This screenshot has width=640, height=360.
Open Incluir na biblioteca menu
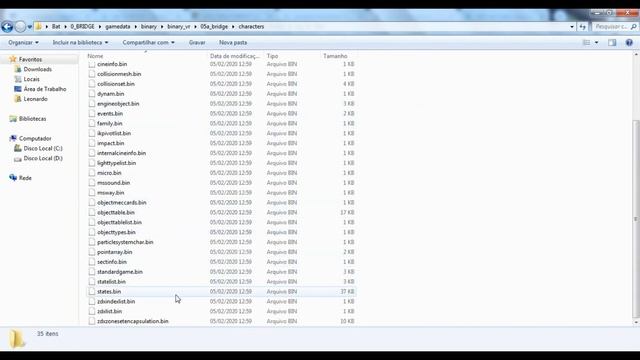[80, 42]
